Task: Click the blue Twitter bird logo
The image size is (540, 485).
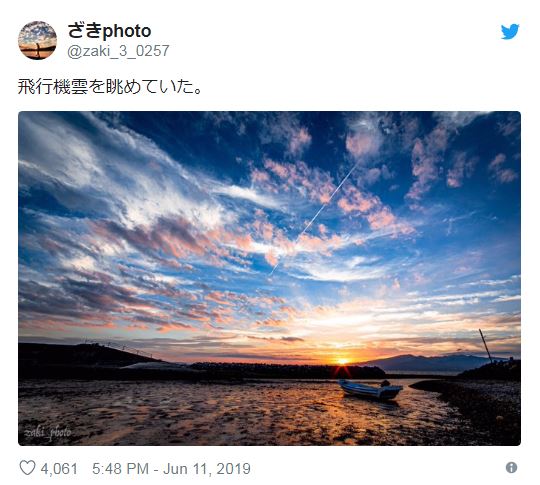Action: pos(510,31)
